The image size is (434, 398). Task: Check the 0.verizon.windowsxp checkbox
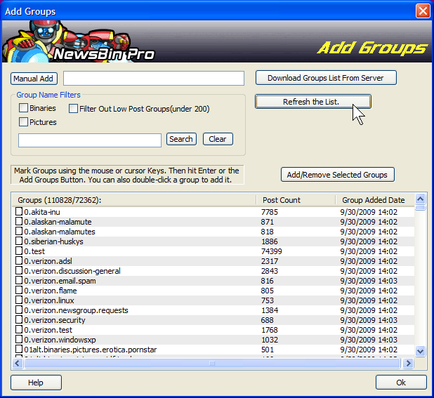tap(19, 339)
